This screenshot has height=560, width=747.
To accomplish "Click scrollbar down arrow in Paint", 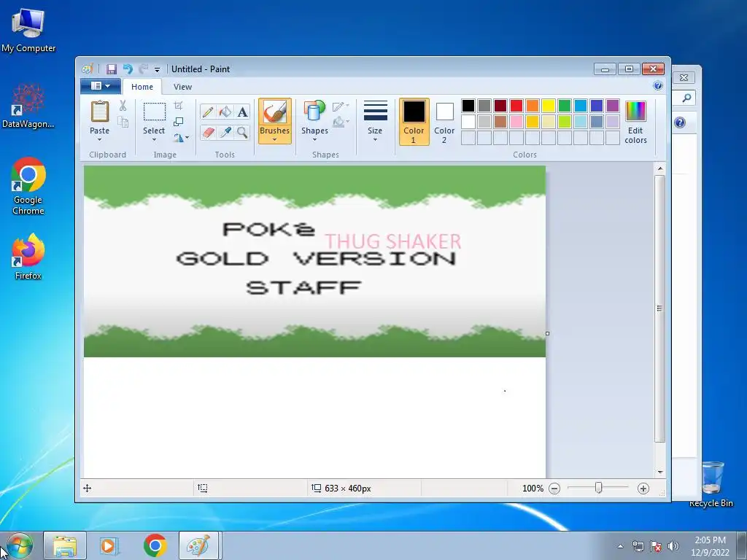I will (659, 472).
